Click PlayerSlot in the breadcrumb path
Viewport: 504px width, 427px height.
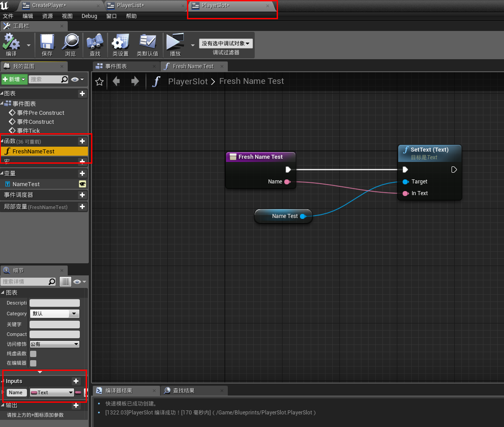point(188,81)
